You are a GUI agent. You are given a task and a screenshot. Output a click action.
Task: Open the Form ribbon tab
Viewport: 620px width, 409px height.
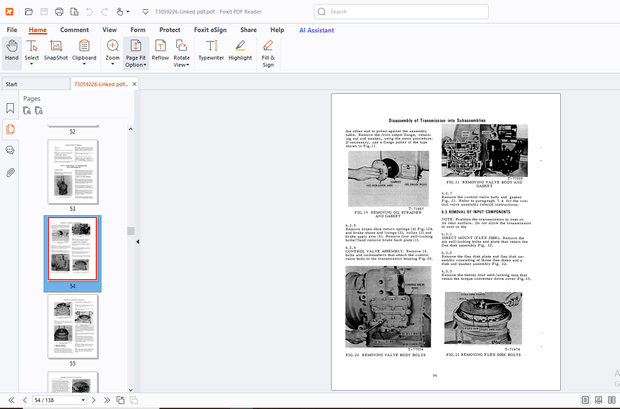coord(138,30)
